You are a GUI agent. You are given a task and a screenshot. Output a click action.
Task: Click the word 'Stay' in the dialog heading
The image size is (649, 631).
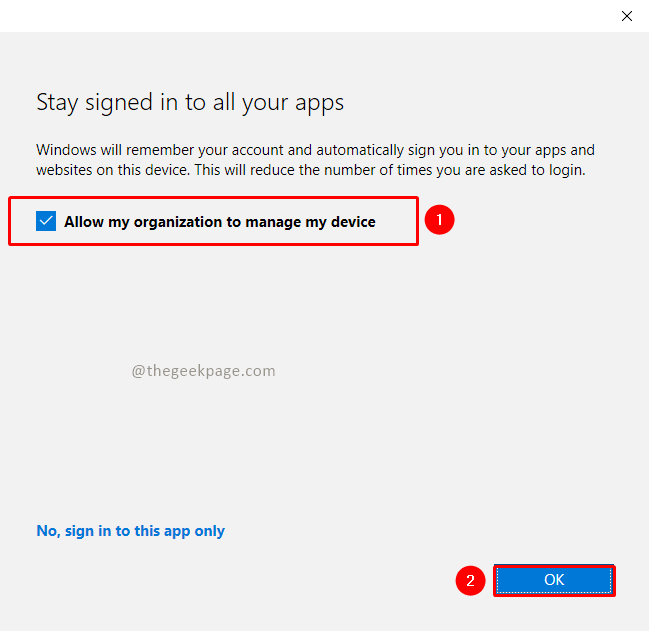pyautogui.click(x=56, y=102)
